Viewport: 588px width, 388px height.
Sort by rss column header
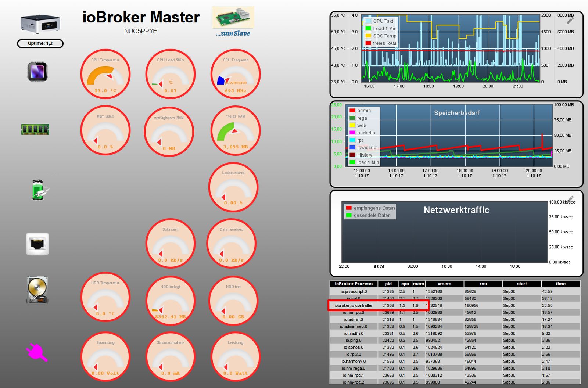pos(483,284)
